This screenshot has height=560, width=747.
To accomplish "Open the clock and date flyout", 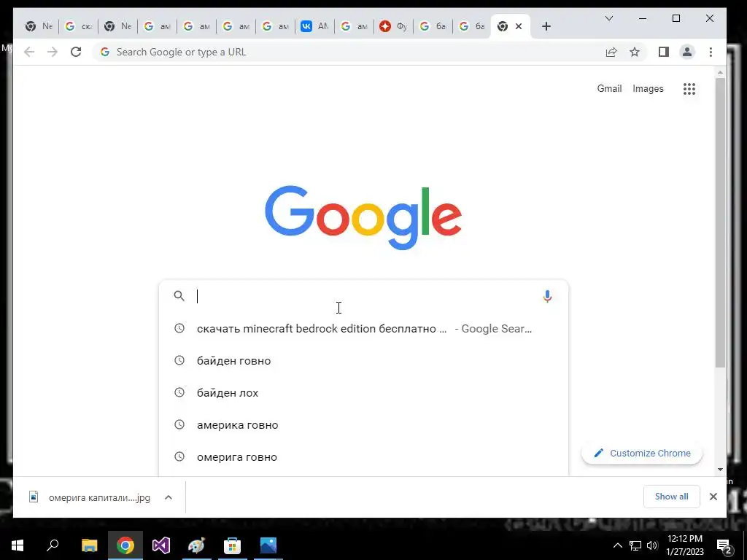I will [x=684, y=545].
